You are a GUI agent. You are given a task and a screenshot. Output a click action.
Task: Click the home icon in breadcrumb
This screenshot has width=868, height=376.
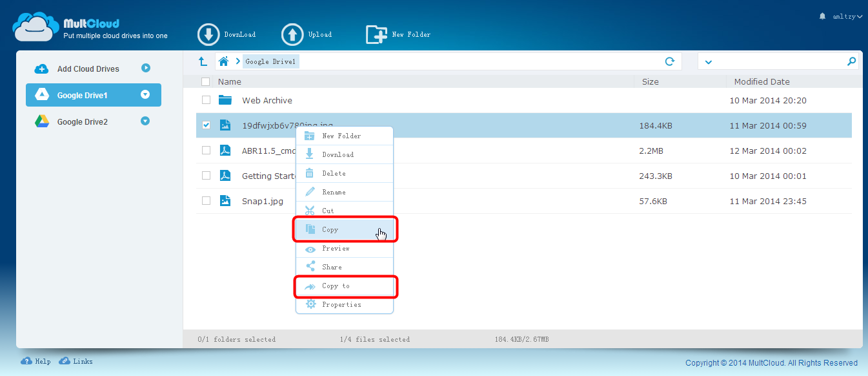(223, 61)
